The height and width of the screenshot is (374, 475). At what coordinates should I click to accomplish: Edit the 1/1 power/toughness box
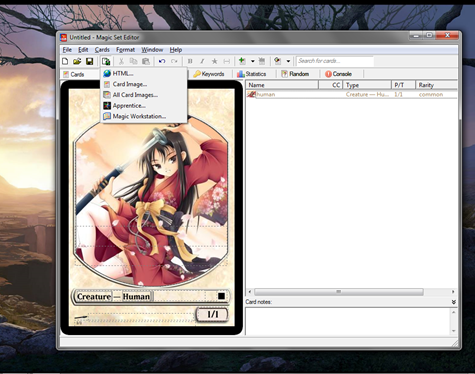click(x=213, y=314)
